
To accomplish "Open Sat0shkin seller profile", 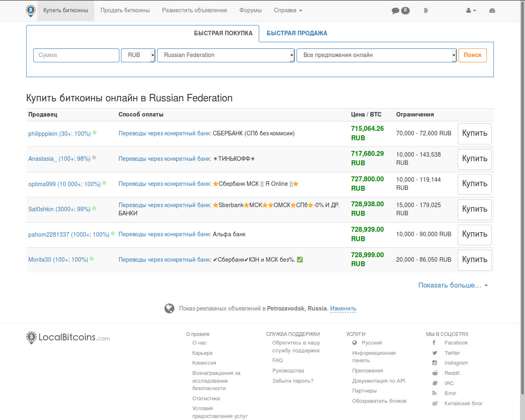I will (x=59, y=209).
